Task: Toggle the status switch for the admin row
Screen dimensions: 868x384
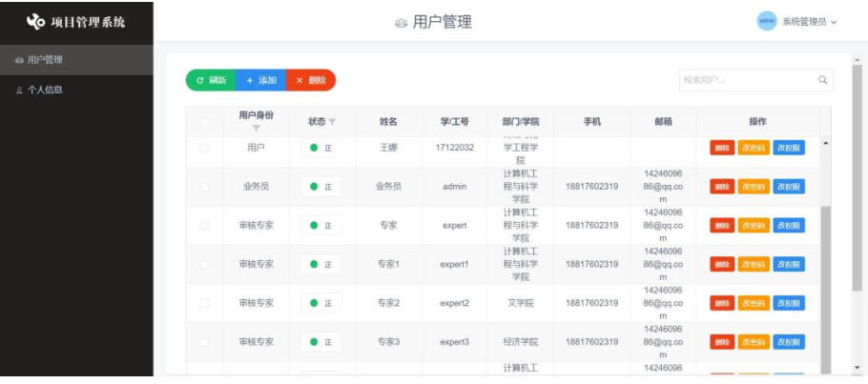Action: [321, 187]
